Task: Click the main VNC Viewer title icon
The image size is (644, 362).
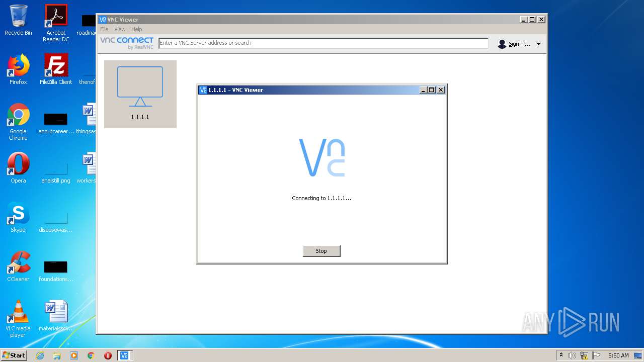Action: tap(103, 20)
